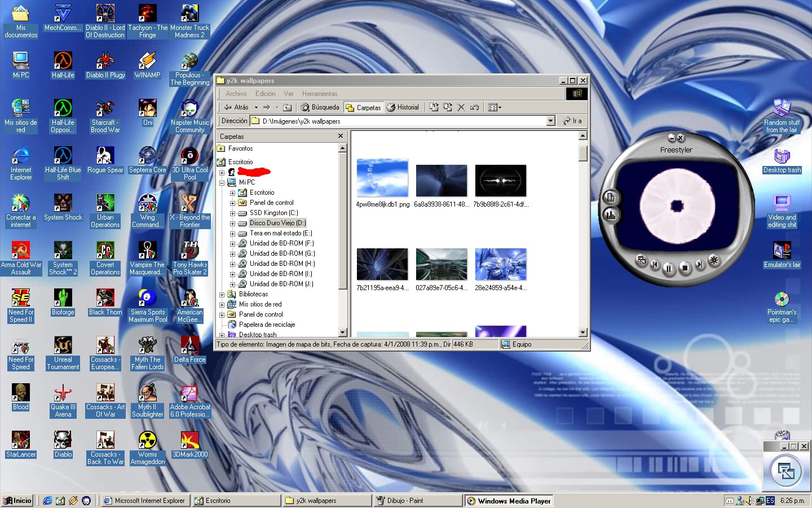The image size is (812, 508).
Task: Click the Delete (X) icon in Explorer toolbar
Action: tap(461, 107)
